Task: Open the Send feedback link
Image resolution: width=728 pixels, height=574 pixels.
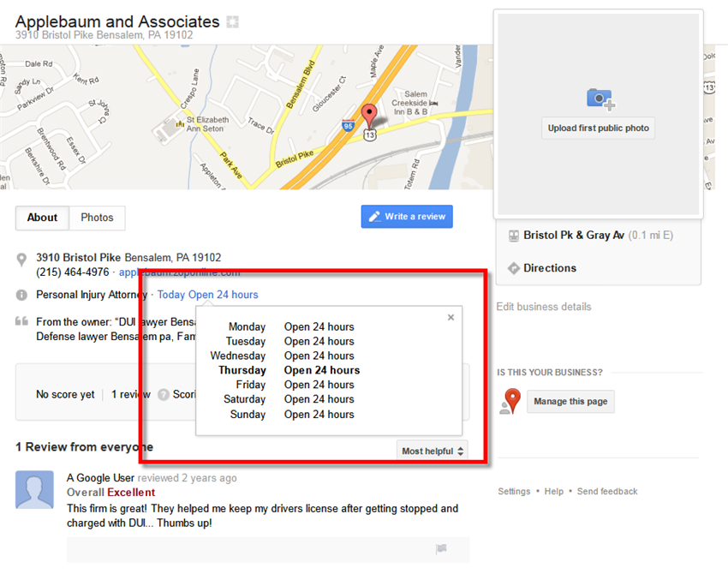Action: click(607, 492)
